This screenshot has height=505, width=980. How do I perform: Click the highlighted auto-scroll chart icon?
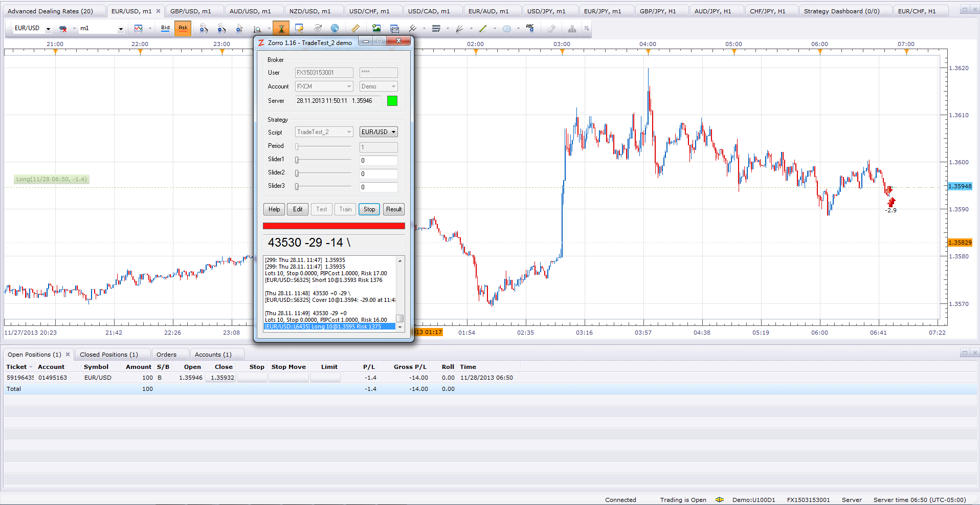coord(281,29)
